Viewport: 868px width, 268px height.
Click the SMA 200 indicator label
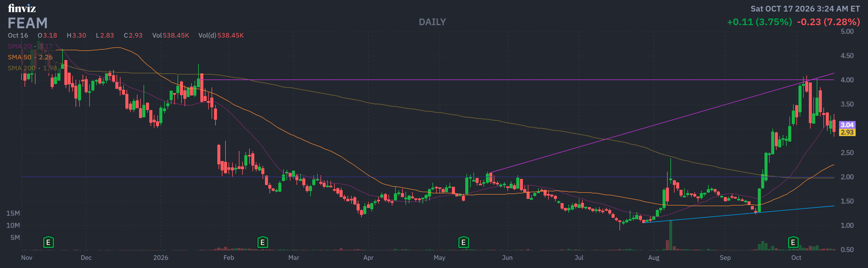32,68
